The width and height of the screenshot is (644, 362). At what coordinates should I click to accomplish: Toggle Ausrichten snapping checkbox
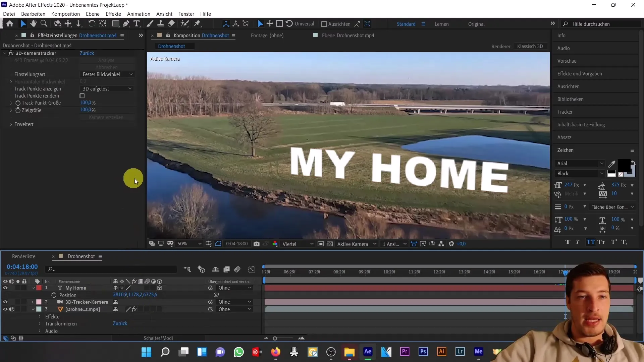(324, 24)
